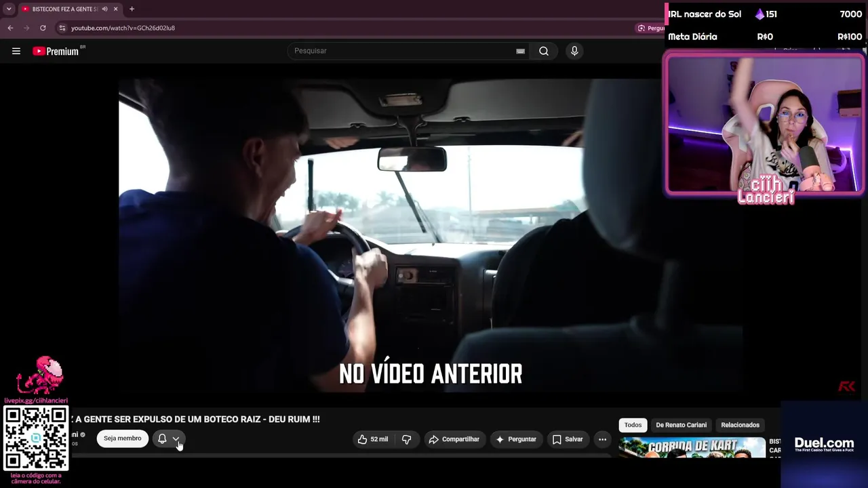Open the YouTube guide hamburger menu
The image size is (868, 488).
pos(16,51)
